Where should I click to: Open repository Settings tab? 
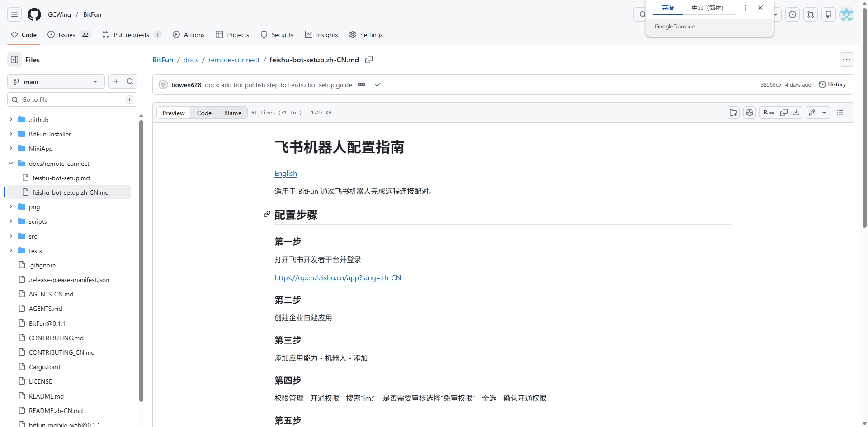point(366,35)
